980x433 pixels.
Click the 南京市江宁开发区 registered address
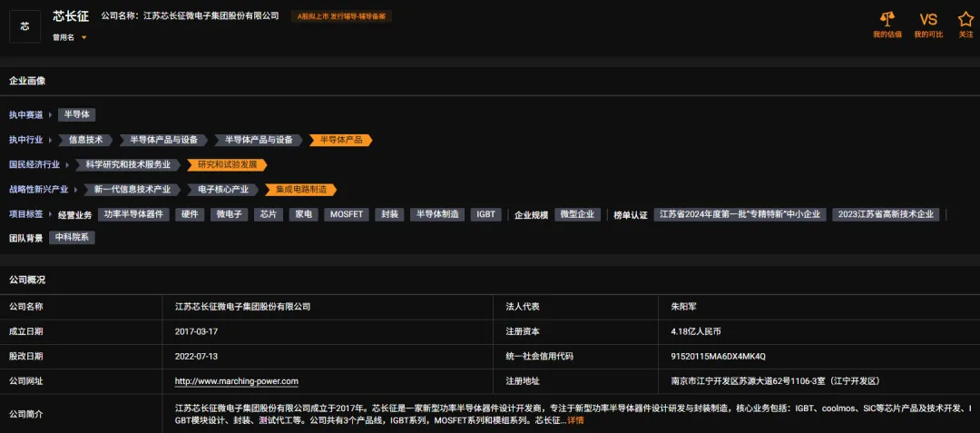pos(774,381)
